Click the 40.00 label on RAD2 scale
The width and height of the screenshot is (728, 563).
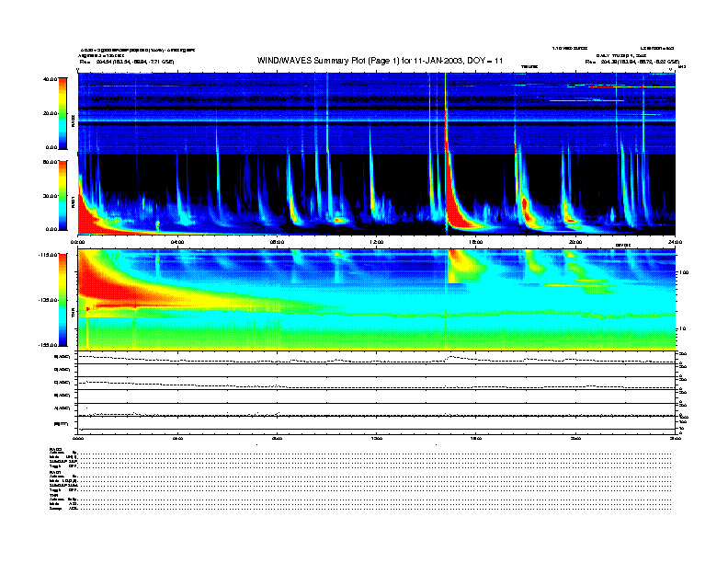pyautogui.click(x=51, y=79)
